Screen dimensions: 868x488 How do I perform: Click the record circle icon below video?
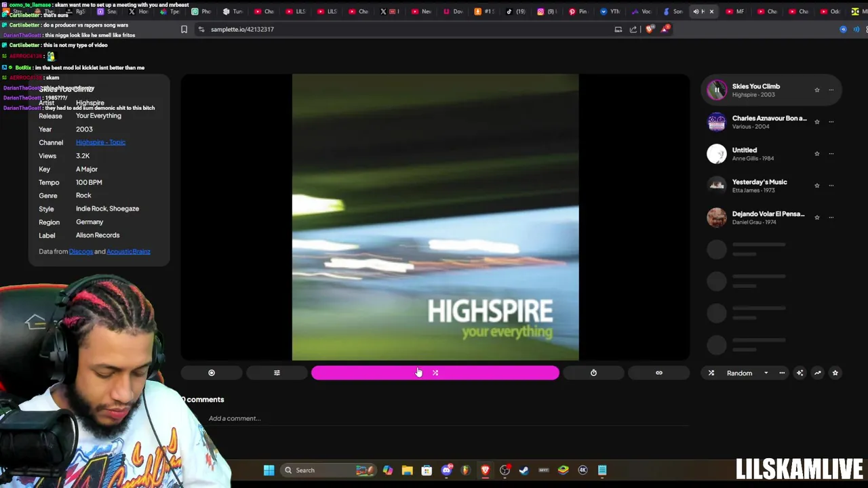[212, 373]
